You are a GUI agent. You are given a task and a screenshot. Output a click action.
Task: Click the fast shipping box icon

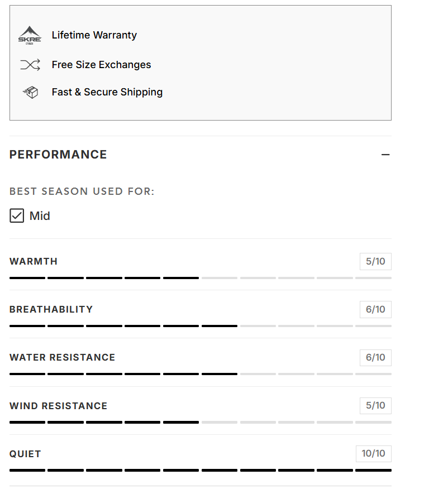coord(31,92)
